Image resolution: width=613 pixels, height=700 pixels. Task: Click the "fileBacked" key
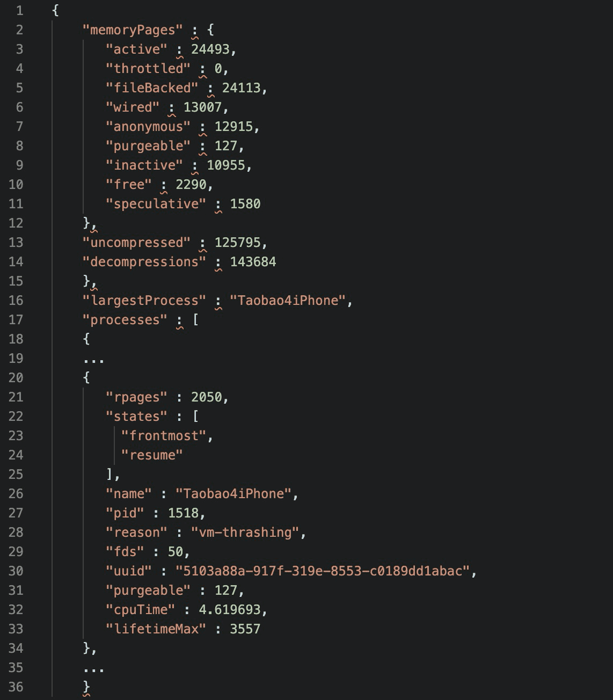(x=152, y=88)
